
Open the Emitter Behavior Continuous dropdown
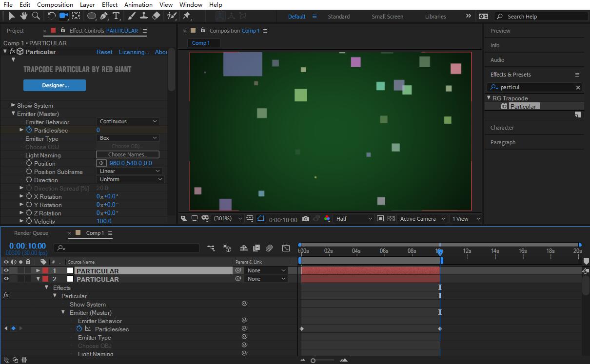pos(128,121)
